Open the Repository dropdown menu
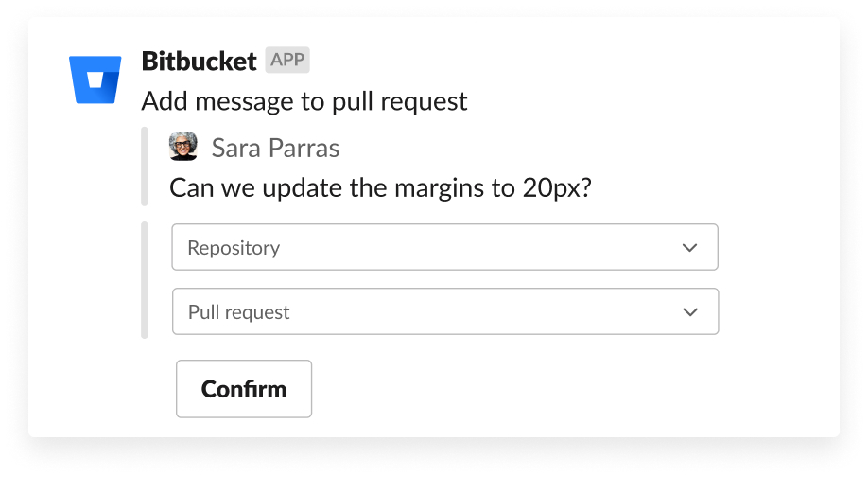 tap(444, 248)
